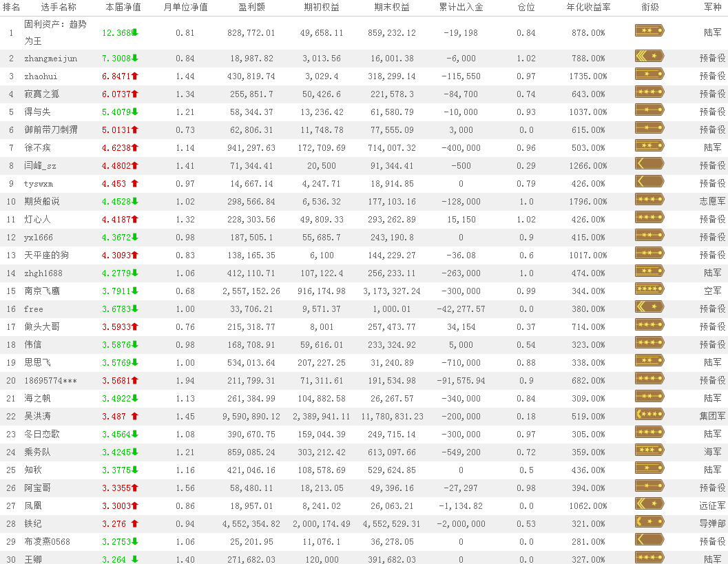Select player name zhgh1688
Image resolution: width=728 pixels, height=564 pixels.
[x=43, y=273]
